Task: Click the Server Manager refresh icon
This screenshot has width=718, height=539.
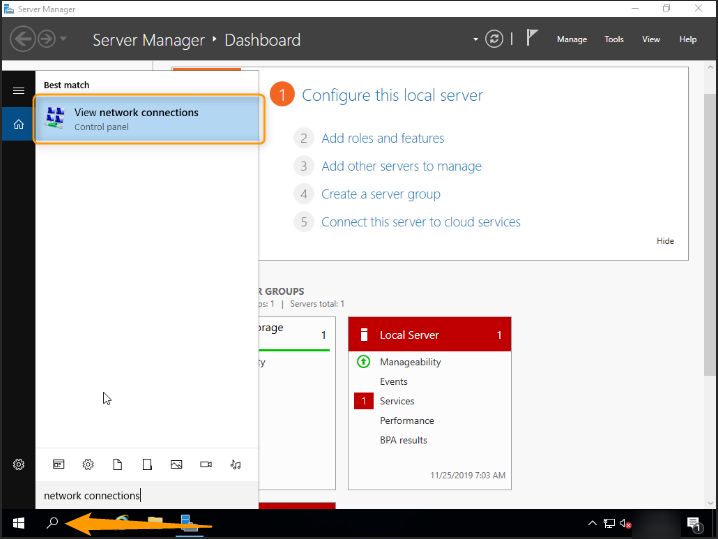Action: (494, 39)
